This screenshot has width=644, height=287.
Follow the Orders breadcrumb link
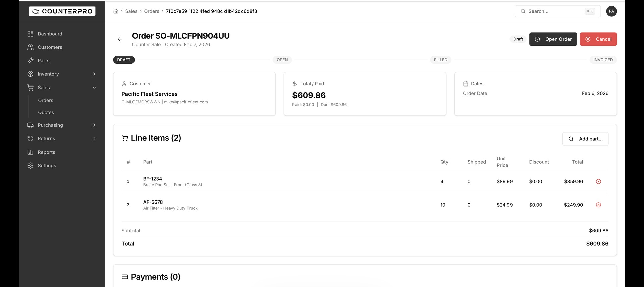coord(152,11)
